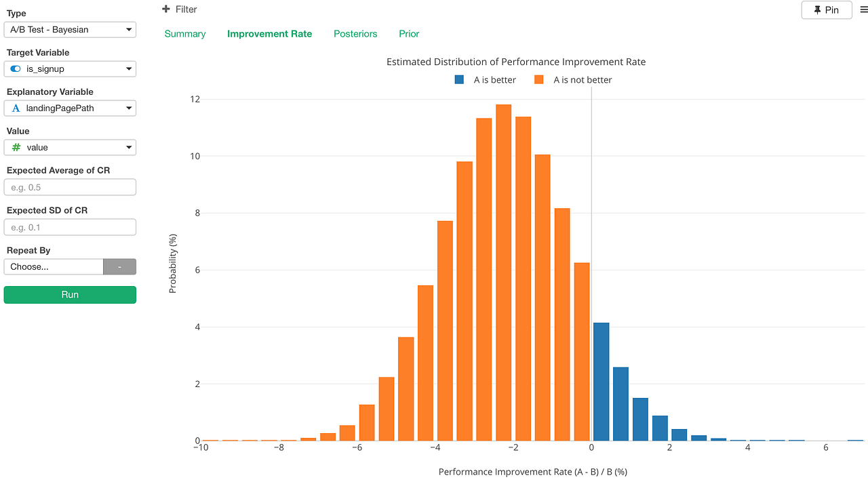Viewport: 868px width, 486px height.
Task: Click the Filter label above the chart
Action: (183, 9)
